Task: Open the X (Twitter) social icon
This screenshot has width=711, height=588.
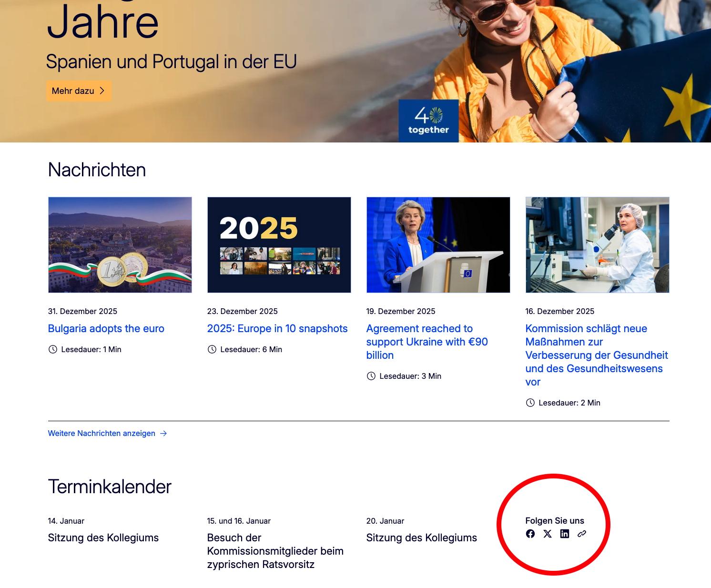Action: pyautogui.click(x=547, y=534)
